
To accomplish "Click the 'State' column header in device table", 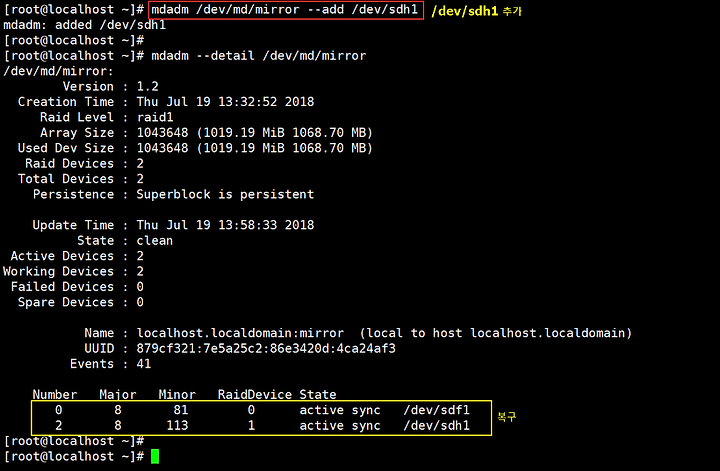I will click(x=318, y=395).
